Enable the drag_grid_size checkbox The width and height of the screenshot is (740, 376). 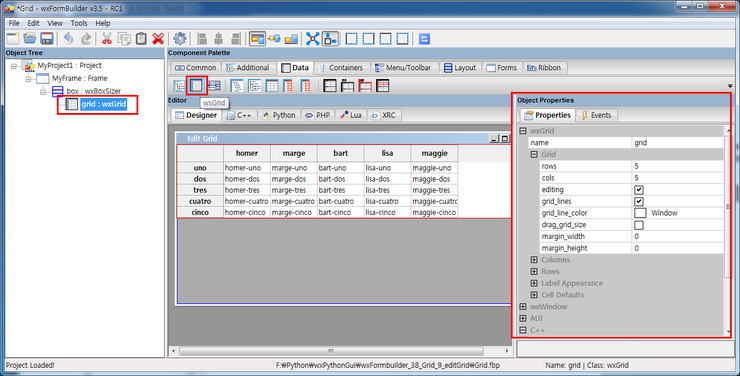639,225
